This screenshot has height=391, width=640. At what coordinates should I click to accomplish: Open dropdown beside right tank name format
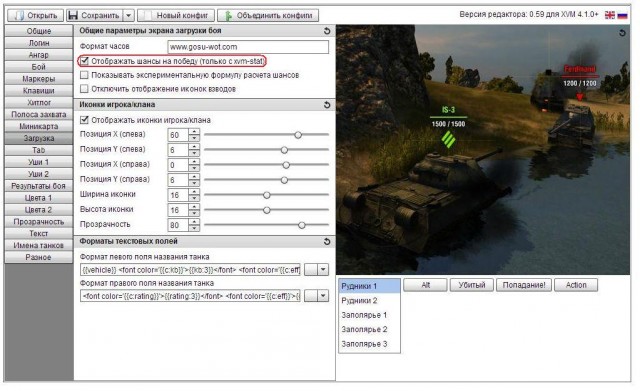point(323,296)
